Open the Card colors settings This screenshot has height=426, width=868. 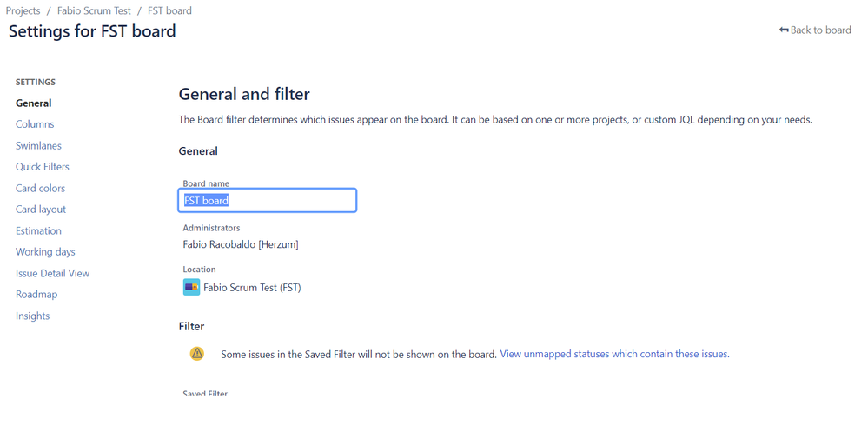click(x=41, y=189)
